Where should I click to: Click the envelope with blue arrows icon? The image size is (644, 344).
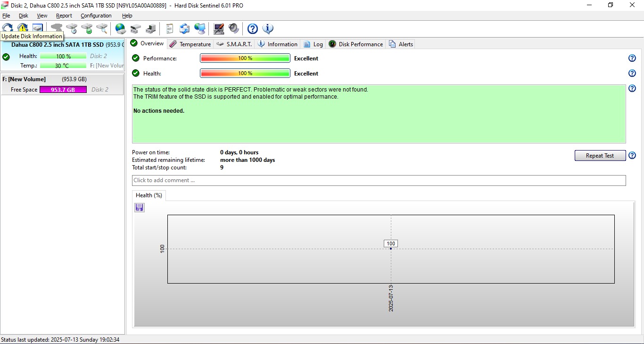click(185, 29)
